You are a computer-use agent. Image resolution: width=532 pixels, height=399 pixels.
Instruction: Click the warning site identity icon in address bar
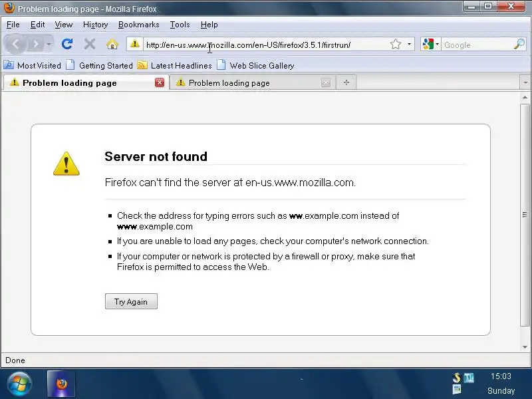point(135,44)
